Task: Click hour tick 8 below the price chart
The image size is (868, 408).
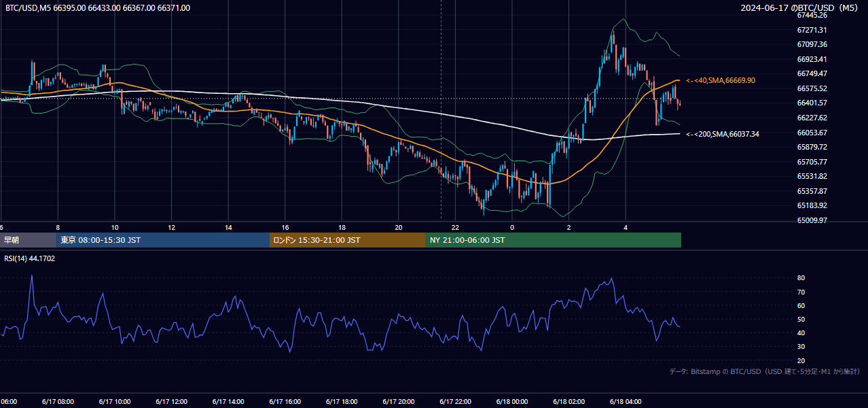Action: pos(58,227)
